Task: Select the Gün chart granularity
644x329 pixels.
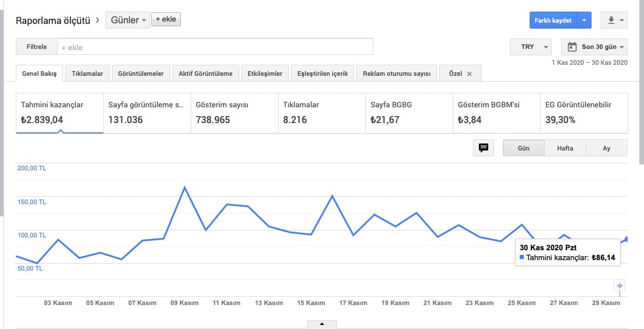Action: (x=524, y=148)
